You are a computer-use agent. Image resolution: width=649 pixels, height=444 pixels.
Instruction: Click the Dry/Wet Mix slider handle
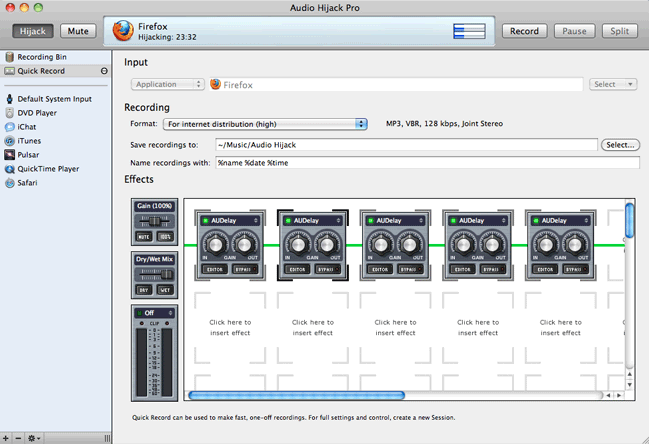point(167,275)
